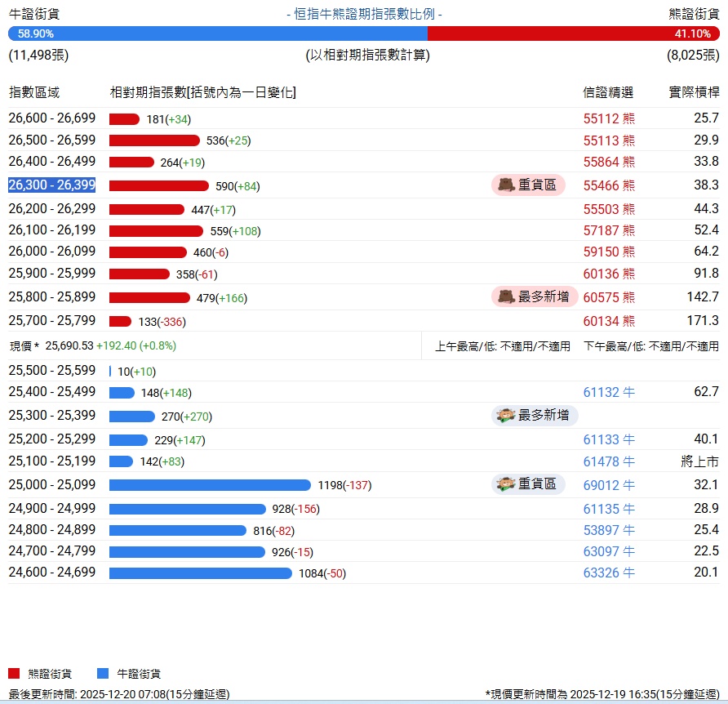Click the bull icon in 25,300 最多新增 badge
Screen dimensions: 728x704
(x=506, y=415)
